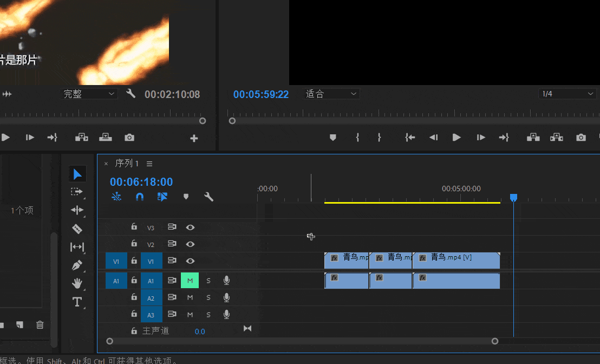Hide the V3 track output eye
Screen dimensions: 600x364
tap(190, 227)
